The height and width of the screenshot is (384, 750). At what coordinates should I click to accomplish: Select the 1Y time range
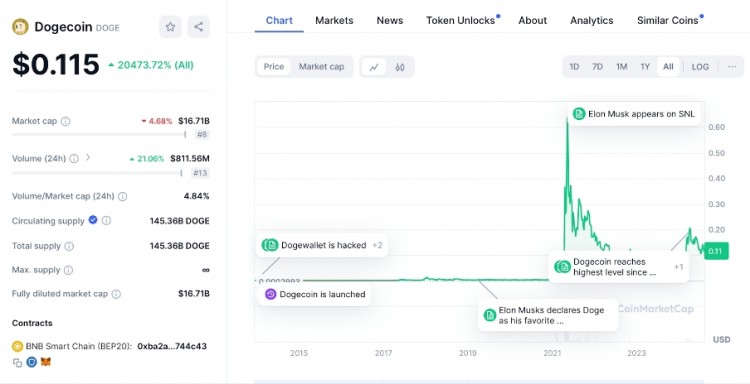pyautogui.click(x=645, y=67)
